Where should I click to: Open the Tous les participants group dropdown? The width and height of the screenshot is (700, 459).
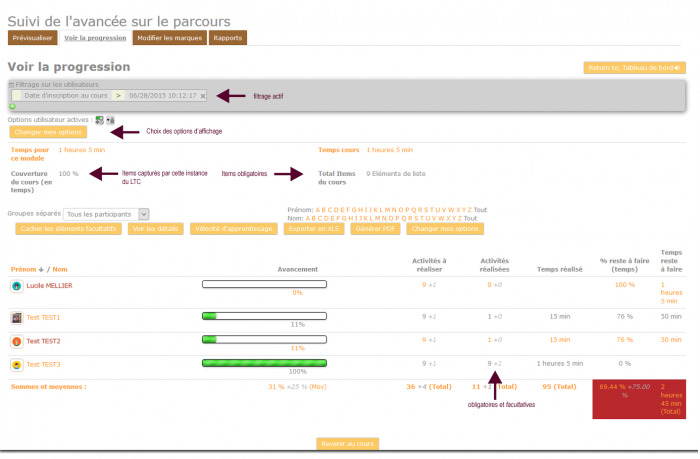tap(106, 214)
